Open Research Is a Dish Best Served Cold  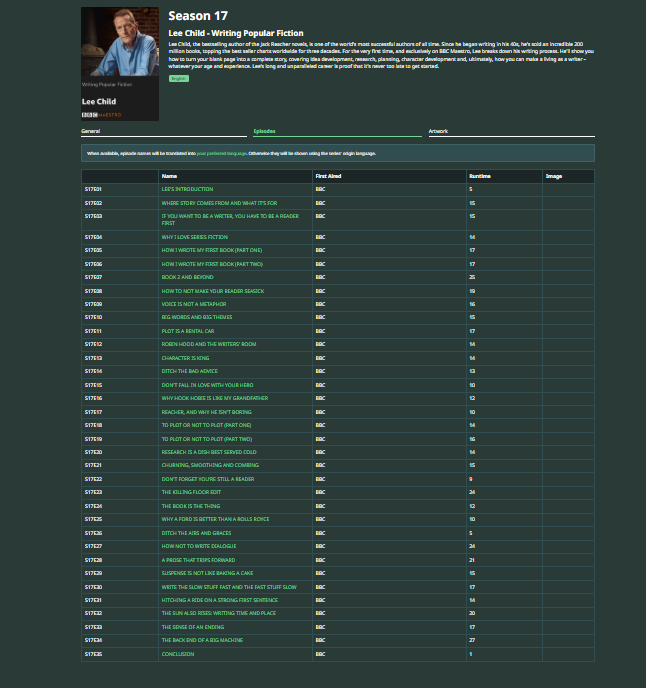pyautogui.click(x=209, y=452)
